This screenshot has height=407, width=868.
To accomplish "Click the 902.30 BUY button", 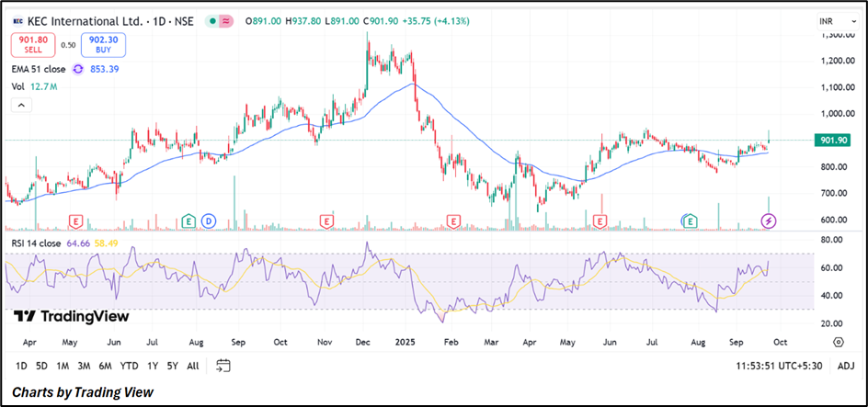I will coord(103,45).
